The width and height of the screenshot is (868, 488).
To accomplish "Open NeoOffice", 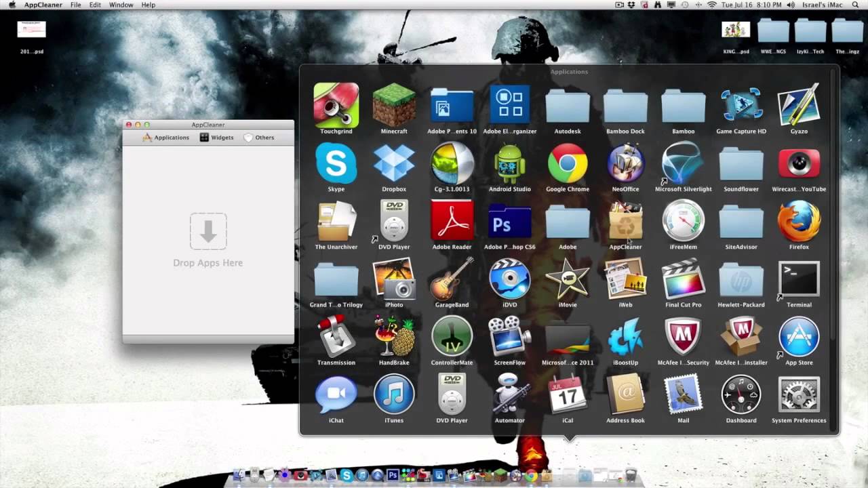I will (x=625, y=163).
